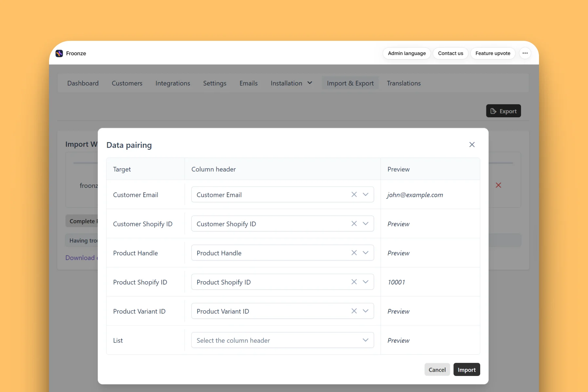This screenshot has height=392, width=588.
Task: Clear the Product Shopify ID column selection
Action: [x=354, y=282]
